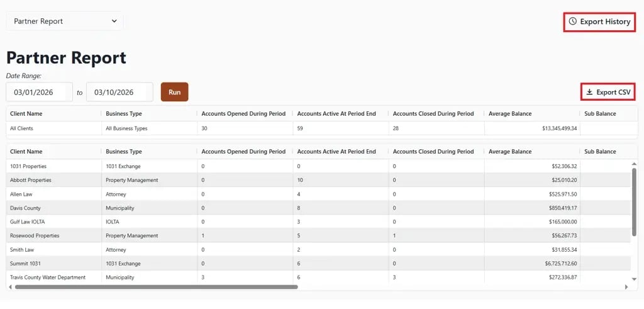Edit the start date 03/01/2026 field

(39, 92)
